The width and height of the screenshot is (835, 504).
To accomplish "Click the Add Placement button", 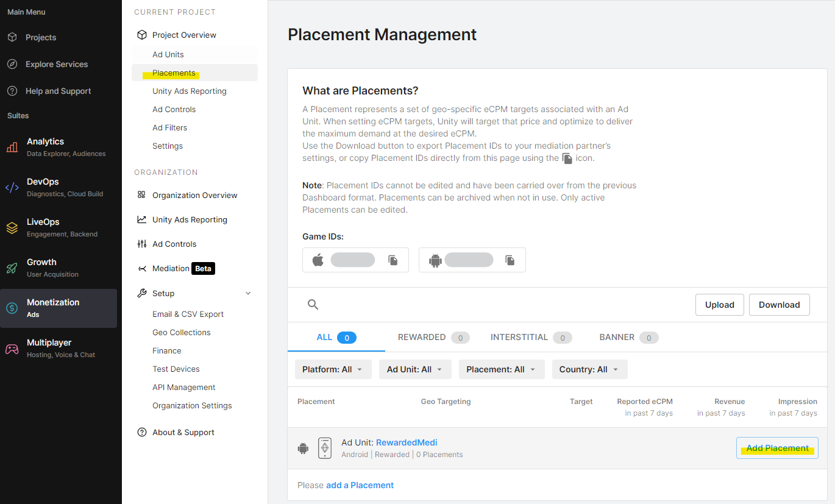I will 778,448.
